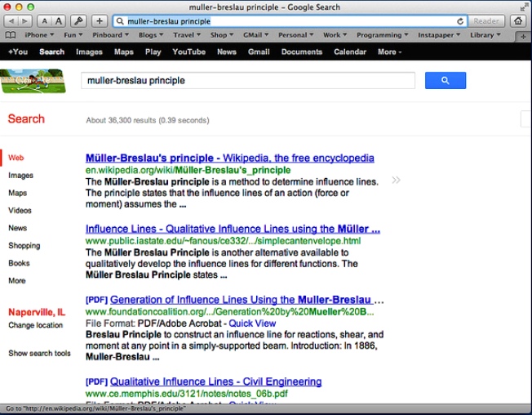532x415 pixels.
Task: Filter results by News in the sidebar
Action: 17,228
